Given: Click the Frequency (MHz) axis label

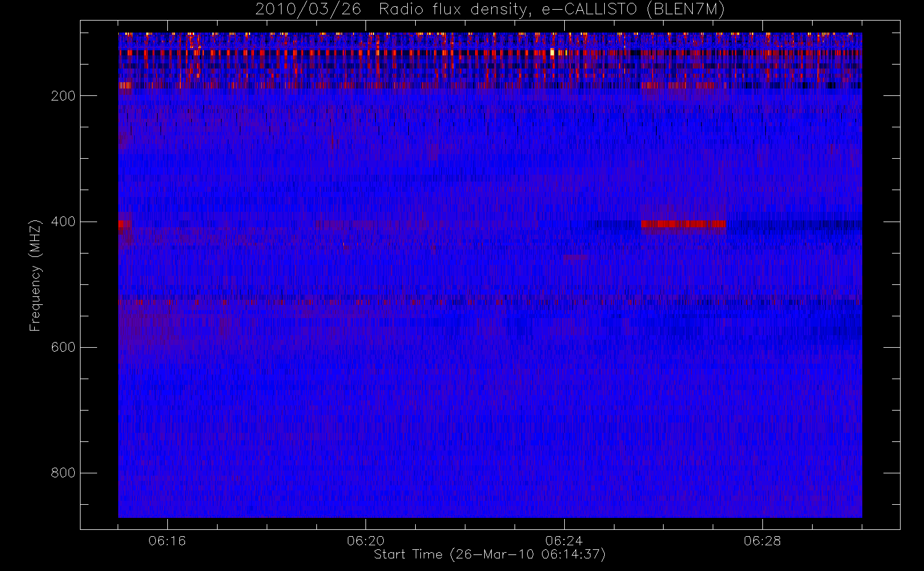Looking at the screenshot, I should (35, 275).
